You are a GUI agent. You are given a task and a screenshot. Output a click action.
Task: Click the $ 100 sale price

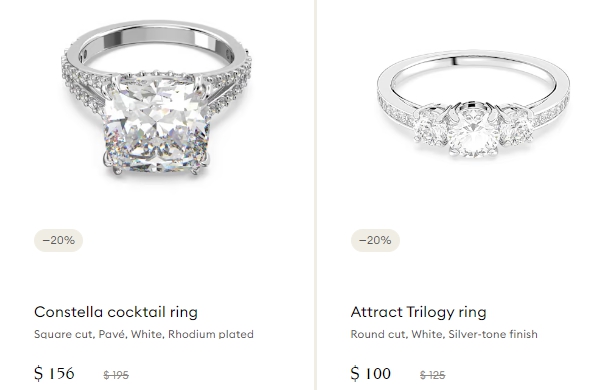click(371, 373)
